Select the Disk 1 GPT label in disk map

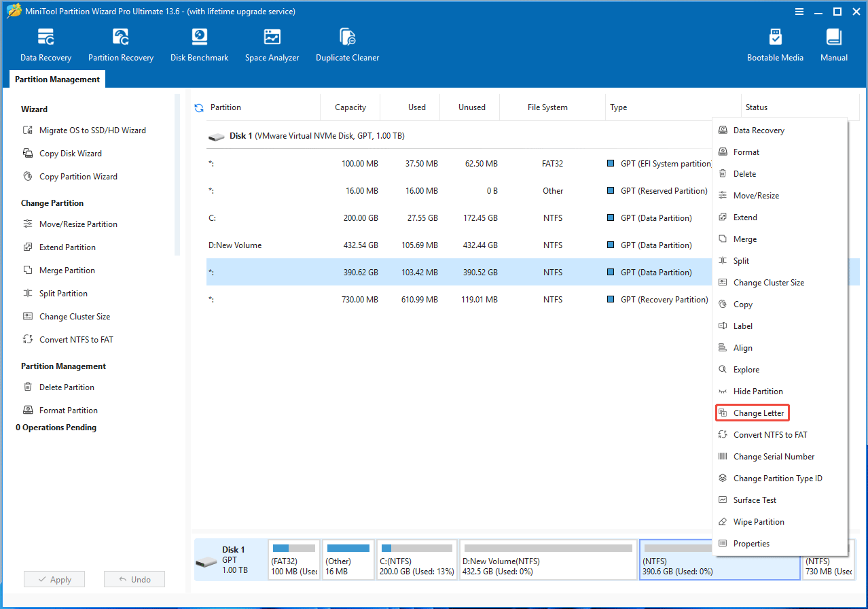click(230, 560)
